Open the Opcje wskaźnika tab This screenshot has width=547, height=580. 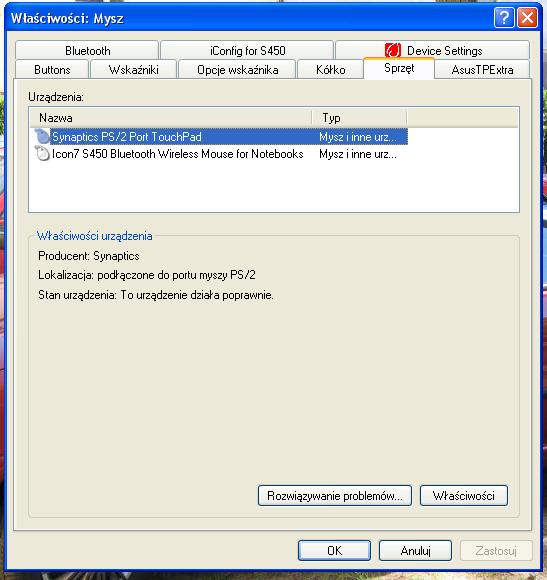pyautogui.click(x=237, y=70)
